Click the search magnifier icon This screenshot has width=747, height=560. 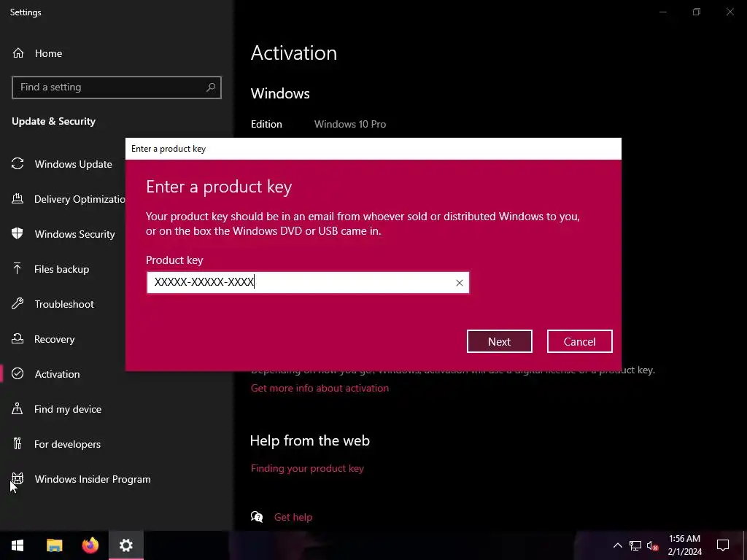(211, 87)
